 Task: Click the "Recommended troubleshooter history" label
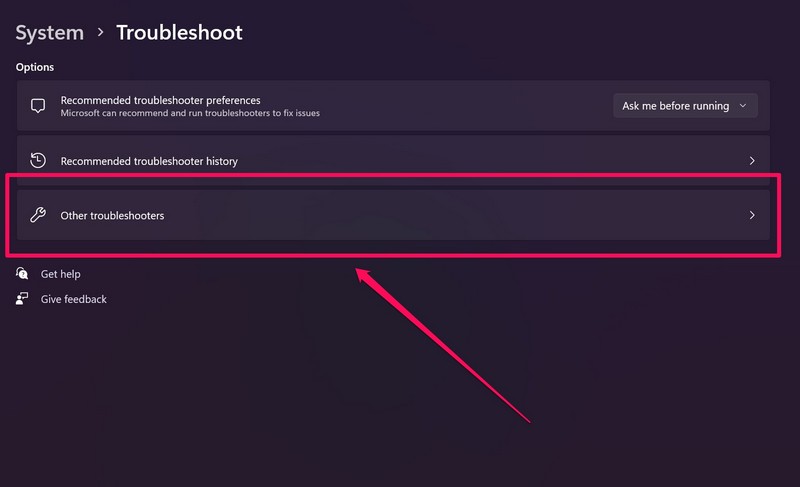pos(149,160)
